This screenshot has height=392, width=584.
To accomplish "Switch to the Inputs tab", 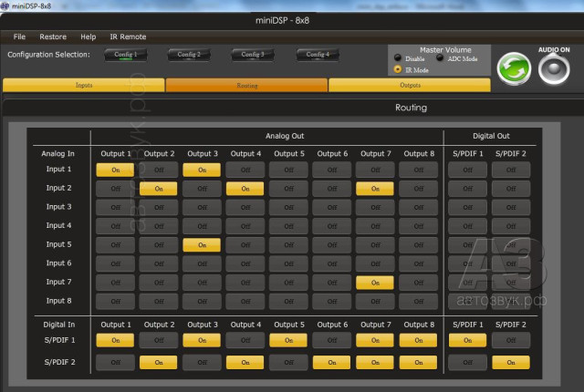I will 84,85.
